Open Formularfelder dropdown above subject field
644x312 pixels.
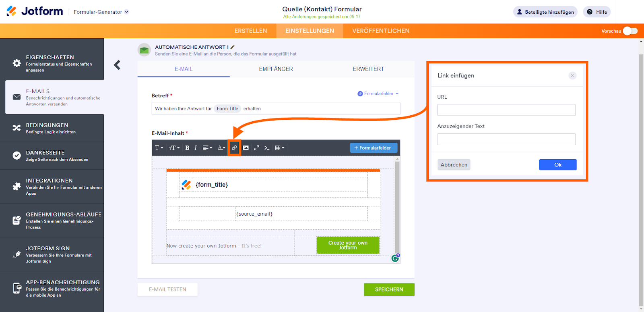coord(378,94)
